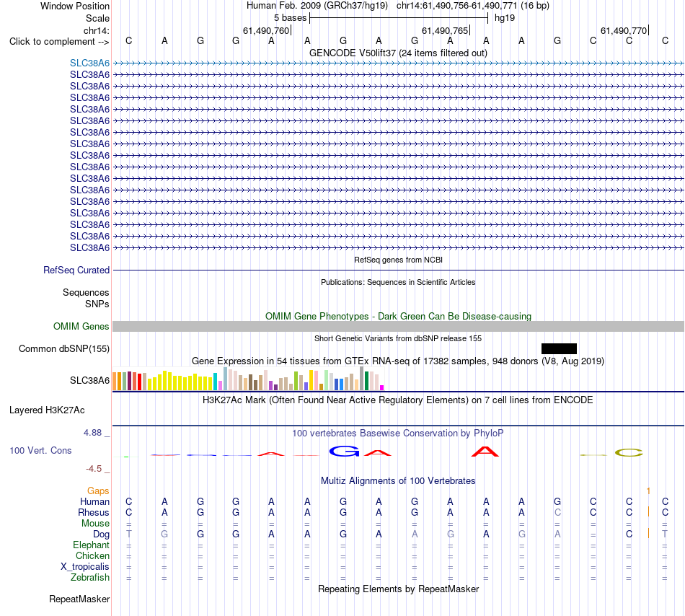Click the 5 bases scale bar
Image resolution: width=685 pixels, height=616 pixels.
pyautogui.click(x=399, y=18)
